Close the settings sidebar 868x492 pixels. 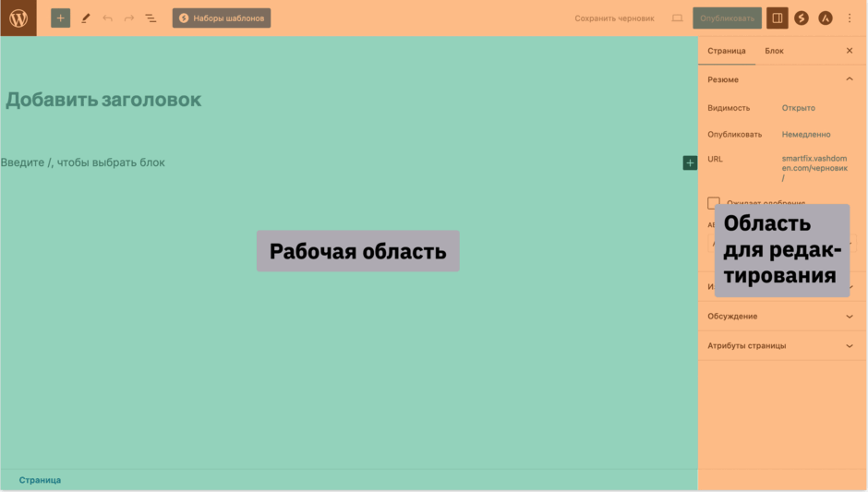850,51
